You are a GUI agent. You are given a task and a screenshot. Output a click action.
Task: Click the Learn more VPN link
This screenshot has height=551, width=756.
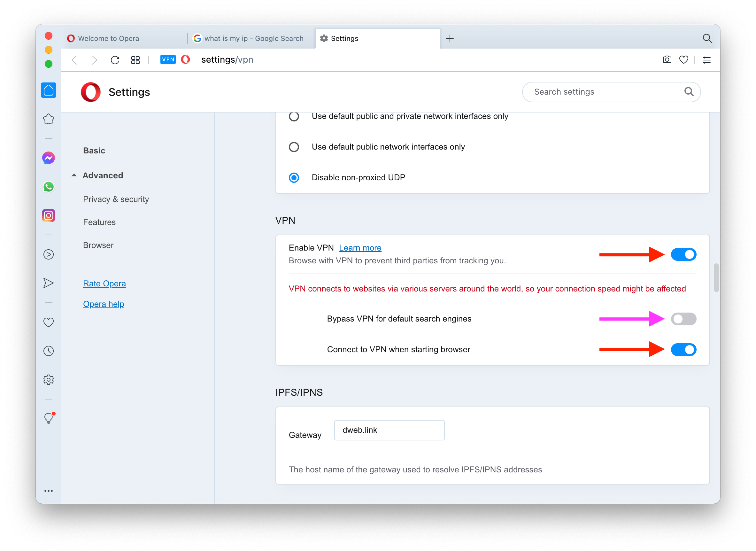tap(360, 248)
